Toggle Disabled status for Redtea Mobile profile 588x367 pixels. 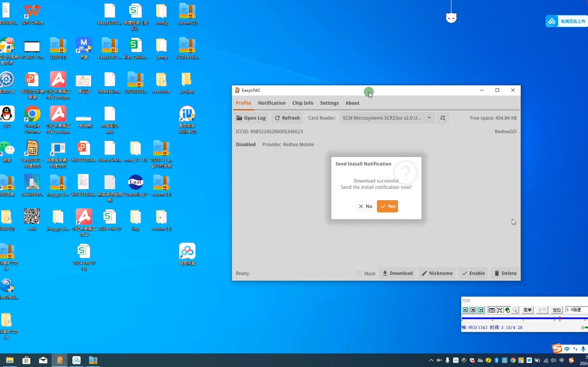coord(246,144)
